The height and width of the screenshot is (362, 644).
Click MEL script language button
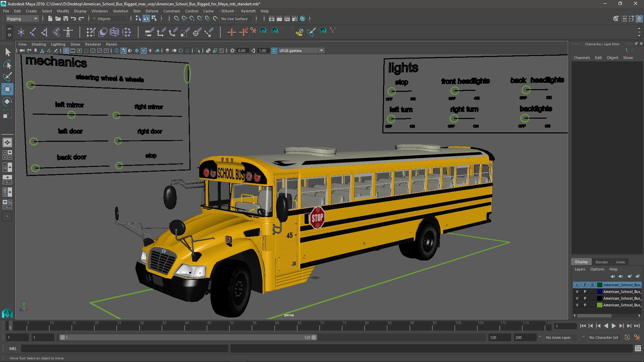pyautogui.click(x=13, y=349)
